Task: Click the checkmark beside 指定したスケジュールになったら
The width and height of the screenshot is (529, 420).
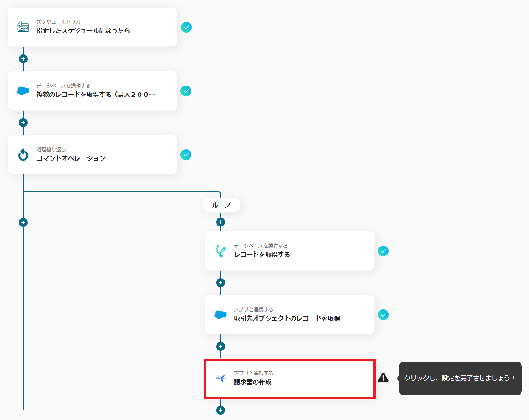Action: [186, 27]
